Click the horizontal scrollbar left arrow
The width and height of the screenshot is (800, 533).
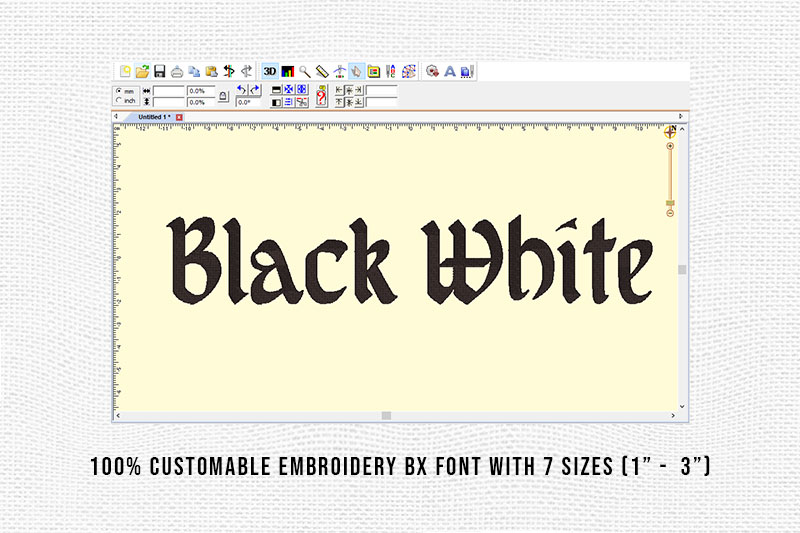click(x=118, y=416)
